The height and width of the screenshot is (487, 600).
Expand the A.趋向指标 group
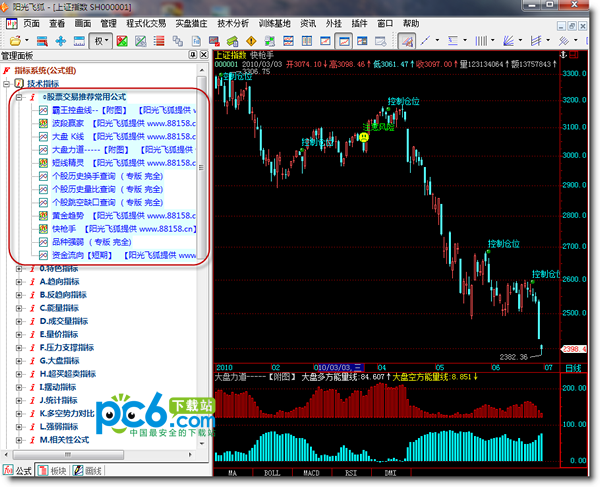(x=19, y=282)
